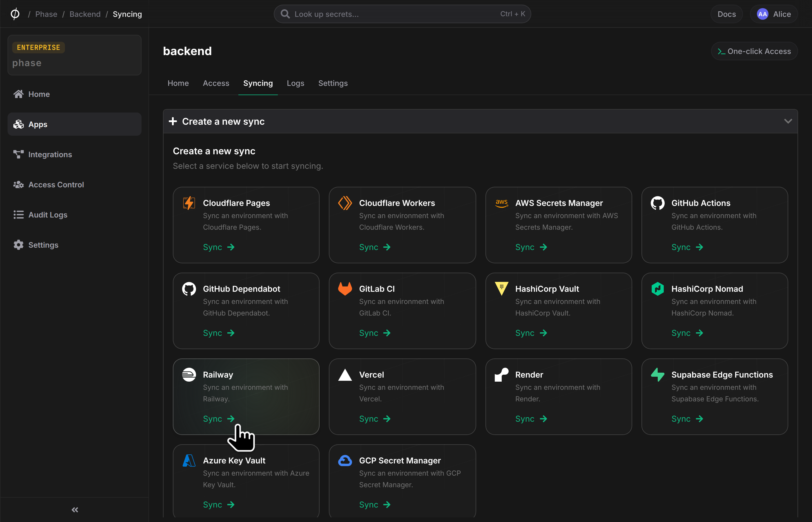This screenshot has width=812, height=522.
Task: Click Sync on the GitHub Actions card
Action: click(x=687, y=247)
